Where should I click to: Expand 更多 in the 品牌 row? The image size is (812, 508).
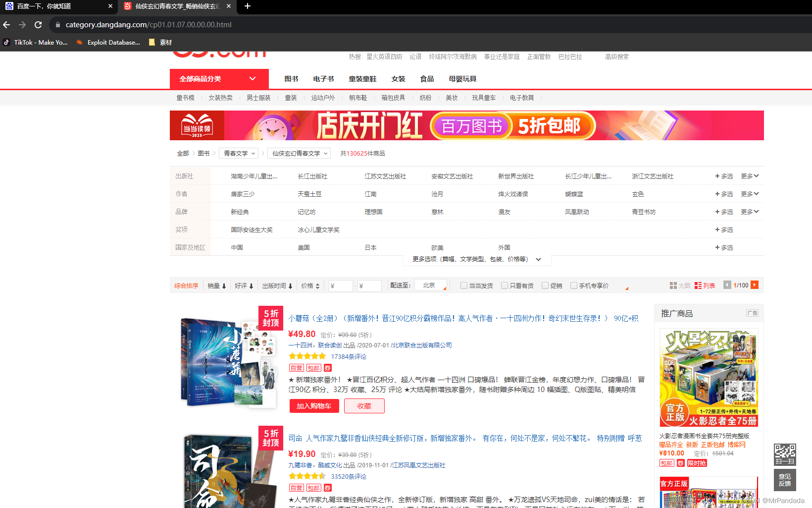(750, 212)
